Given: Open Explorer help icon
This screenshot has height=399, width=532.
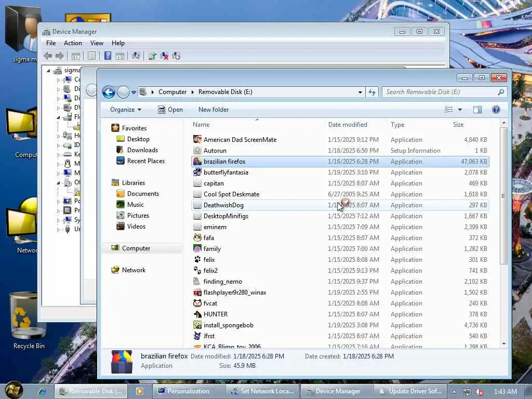Looking at the screenshot, I should (496, 110).
